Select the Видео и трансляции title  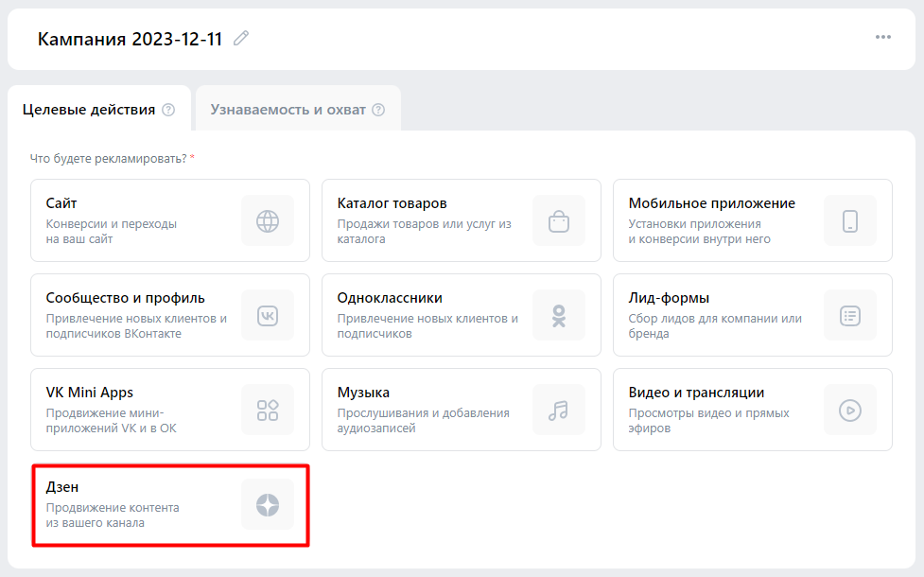click(x=696, y=393)
